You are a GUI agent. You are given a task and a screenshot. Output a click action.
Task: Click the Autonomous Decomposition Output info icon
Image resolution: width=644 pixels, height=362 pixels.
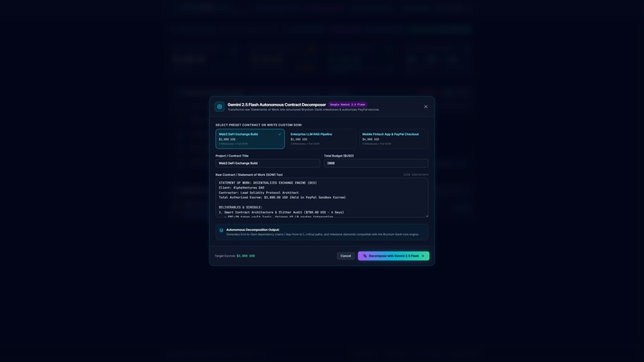point(221,230)
